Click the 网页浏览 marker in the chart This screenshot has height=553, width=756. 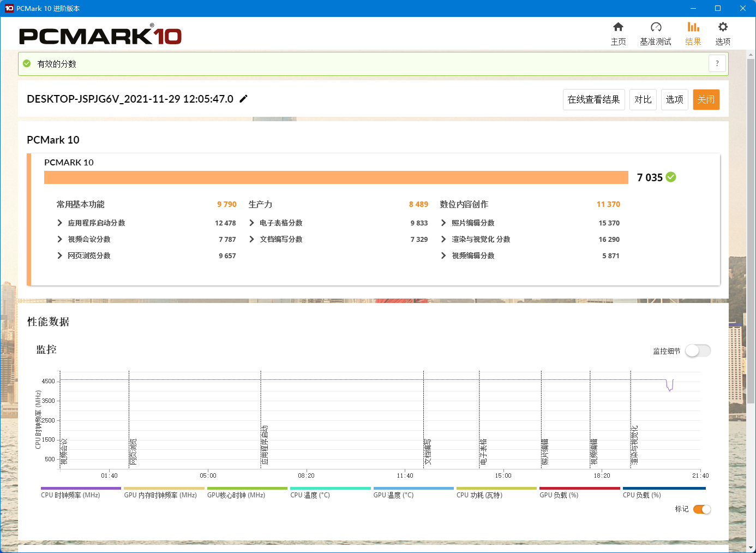[133, 451]
